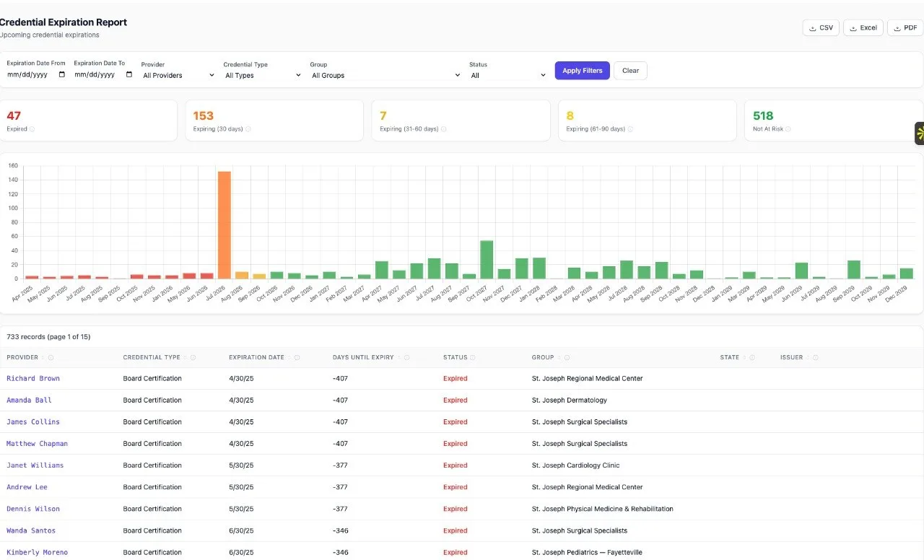The image size is (924, 560).
Task: Open the Provider dropdown
Action: (x=178, y=75)
